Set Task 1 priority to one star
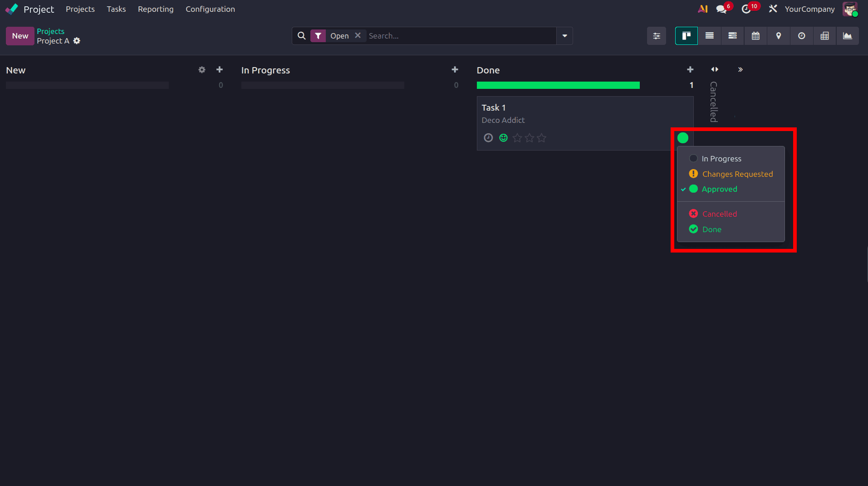Image resolution: width=868 pixels, height=486 pixels. pos(517,138)
